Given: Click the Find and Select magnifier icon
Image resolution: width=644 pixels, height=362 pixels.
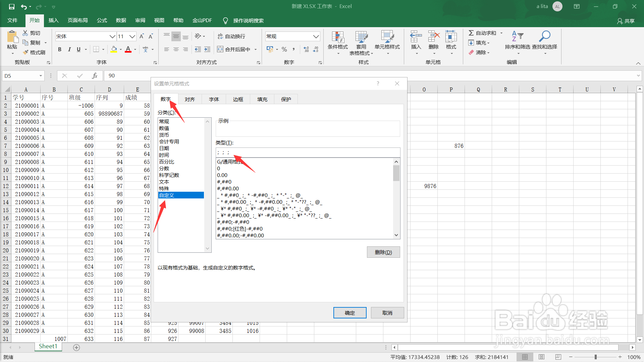Looking at the screenshot, I should point(544,36).
